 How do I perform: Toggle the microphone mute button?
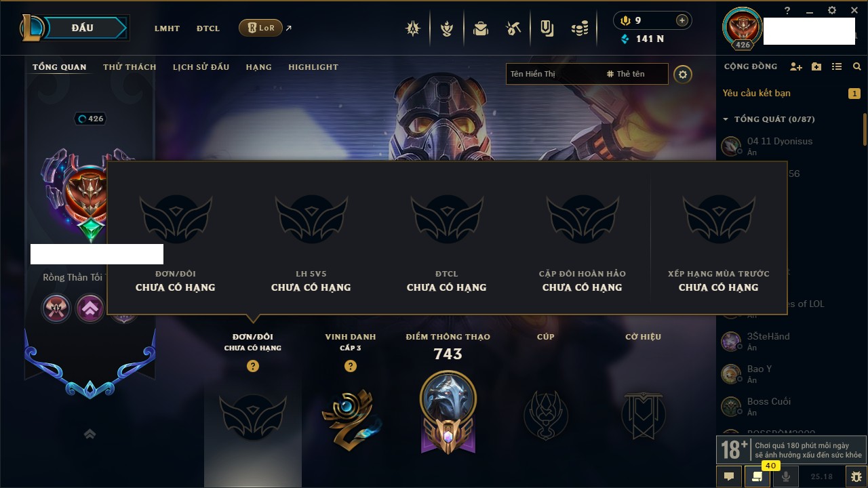point(786,476)
